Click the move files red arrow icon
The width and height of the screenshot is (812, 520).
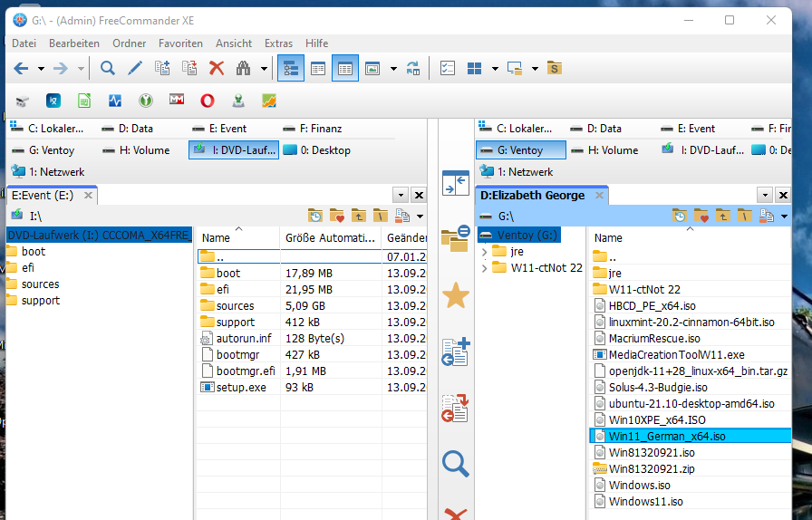coord(456,409)
